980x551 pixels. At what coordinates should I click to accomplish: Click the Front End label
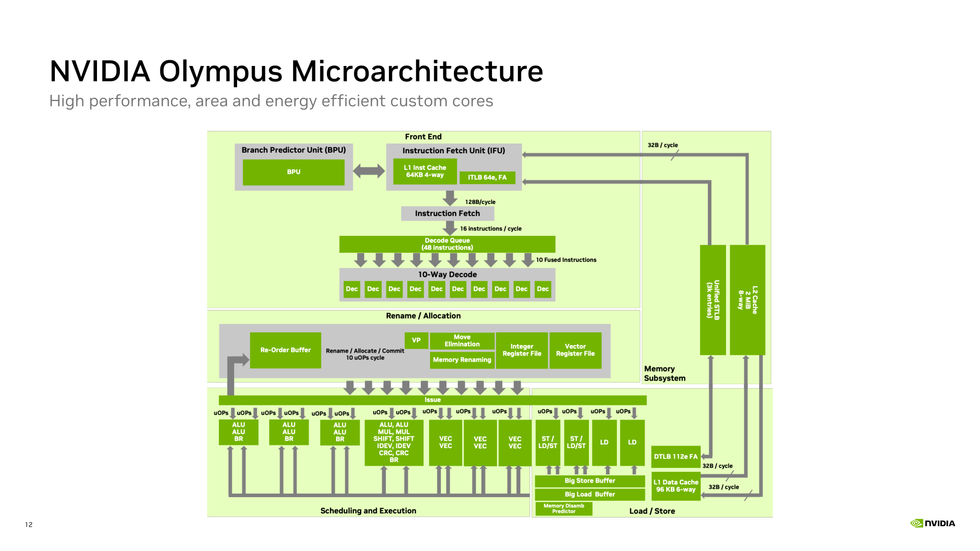423,137
